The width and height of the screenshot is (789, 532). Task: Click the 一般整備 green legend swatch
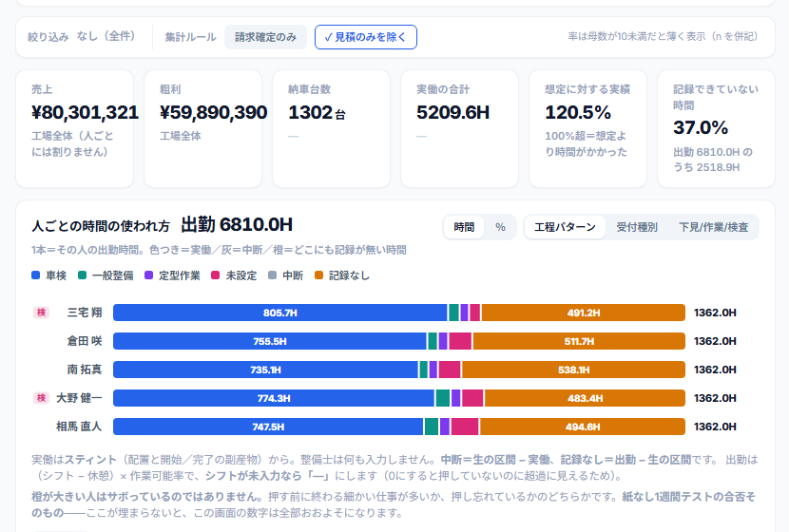(x=82, y=275)
